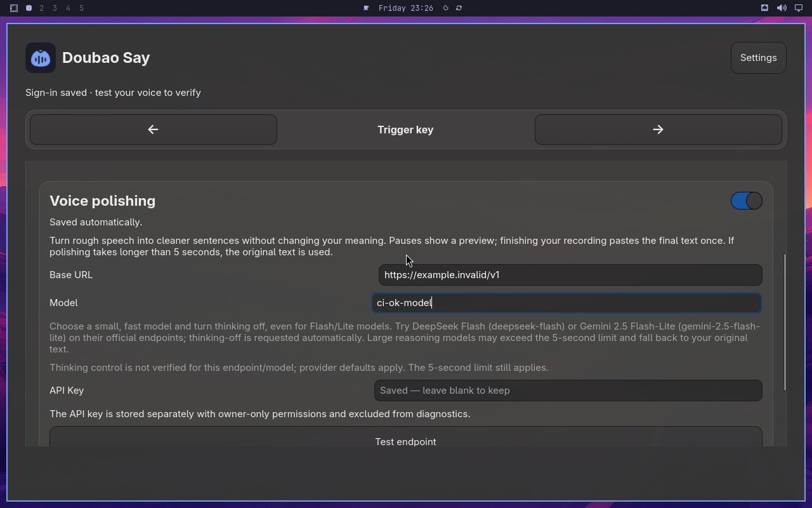Switch to workspace 3
Screen dimensions: 812x508
pyautogui.click(x=55, y=8)
